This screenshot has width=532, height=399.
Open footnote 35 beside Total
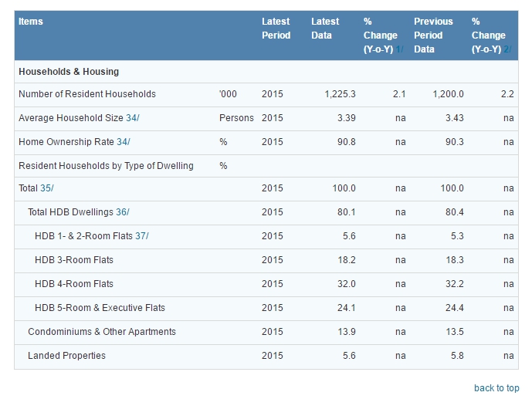point(47,188)
